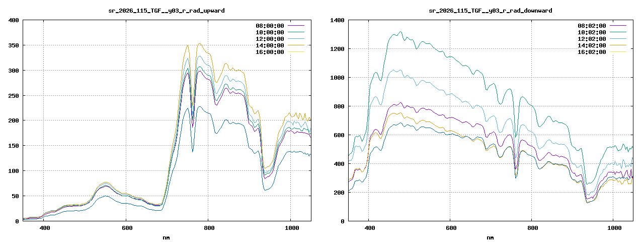Click the 12:00:00 legend label

(270, 39)
